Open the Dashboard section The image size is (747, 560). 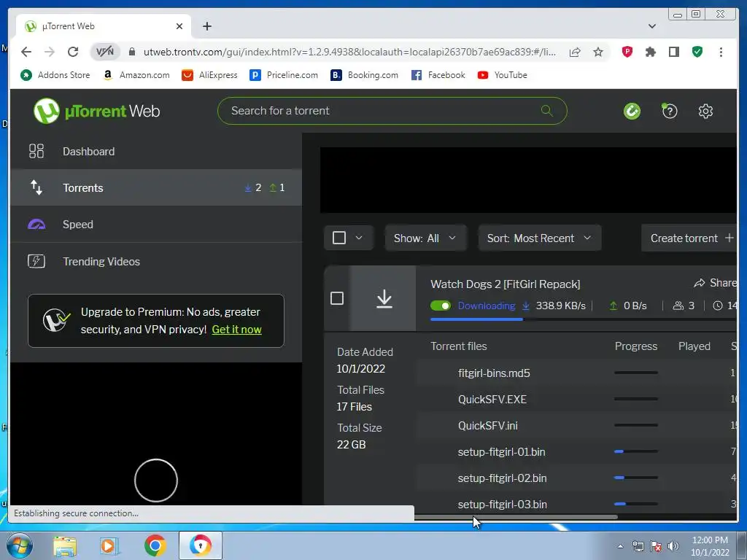(156, 152)
